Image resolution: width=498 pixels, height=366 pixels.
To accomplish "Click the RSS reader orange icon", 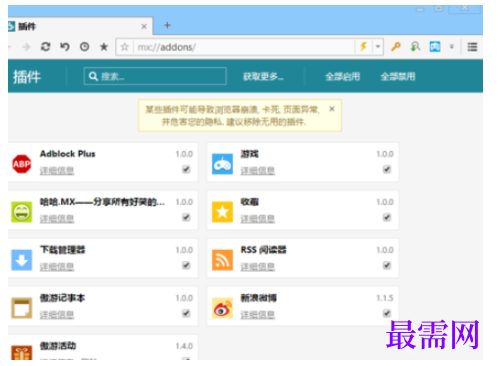I will coord(222,260).
